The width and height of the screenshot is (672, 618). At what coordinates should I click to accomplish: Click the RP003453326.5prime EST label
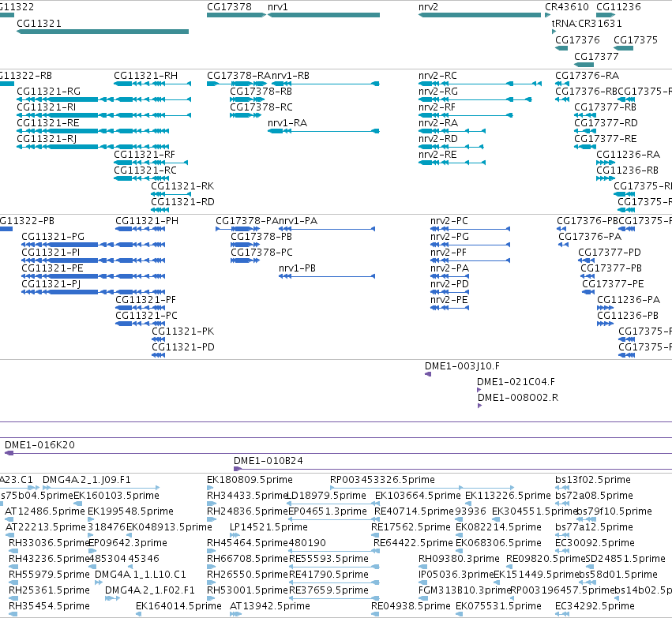(x=382, y=480)
